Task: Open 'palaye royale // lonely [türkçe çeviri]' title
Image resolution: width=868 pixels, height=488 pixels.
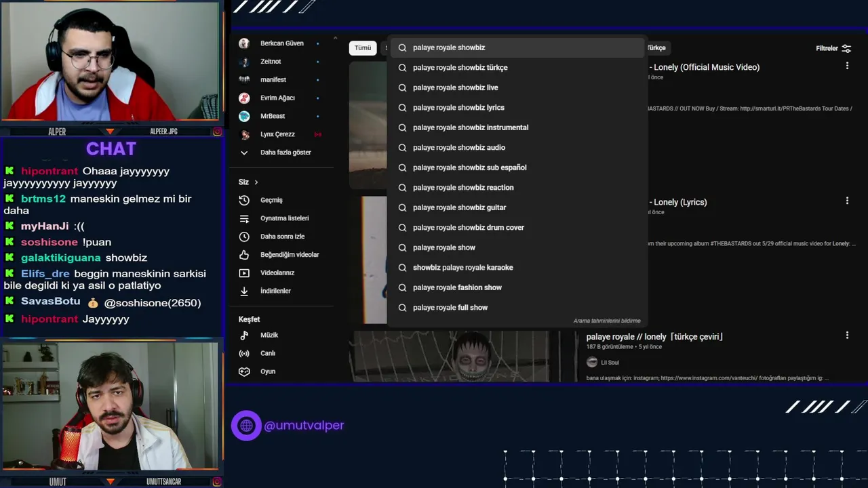Action: coord(654,337)
